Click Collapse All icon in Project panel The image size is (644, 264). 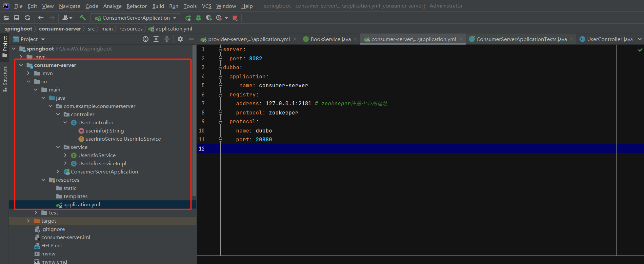pos(167,39)
